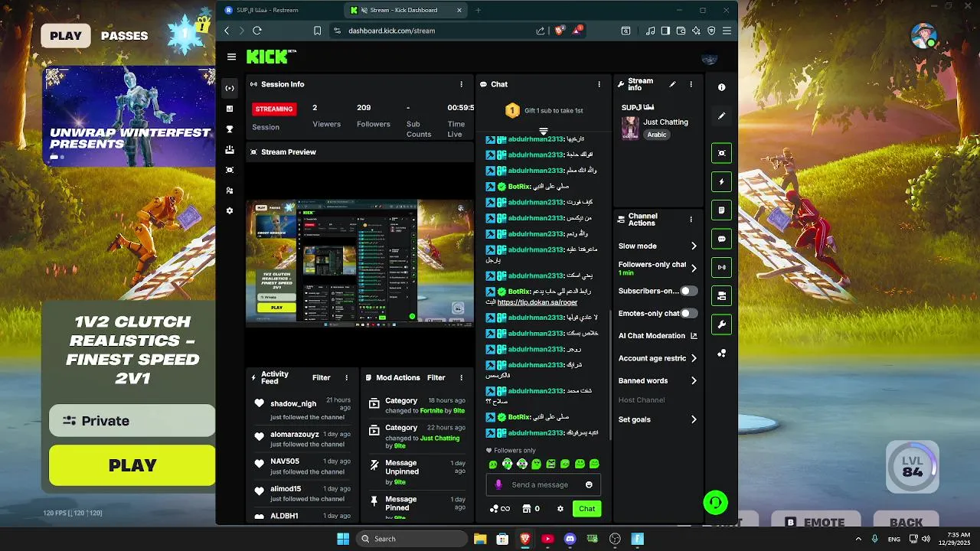Click the pencil edit icon in widget bar
This screenshot has width=980, height=551.
coord(721,116)
